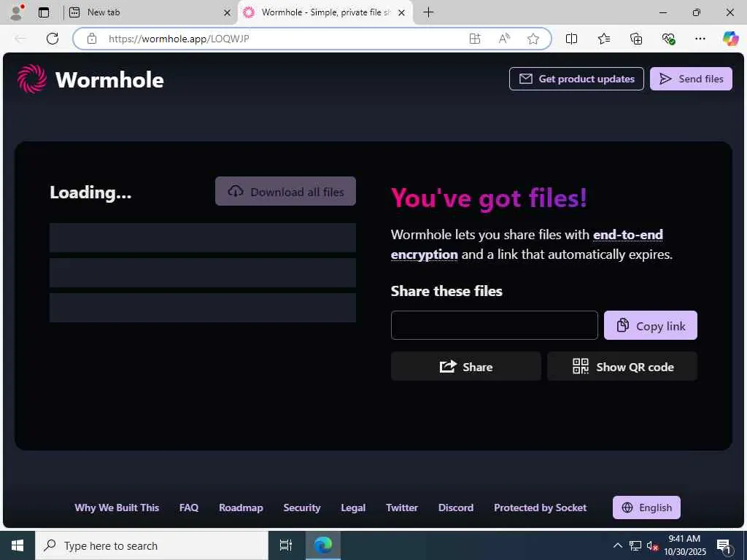Viewport: 747px width, 560px height.
Task: Switch to the New tab tab
Action: (x=150, y=12)
